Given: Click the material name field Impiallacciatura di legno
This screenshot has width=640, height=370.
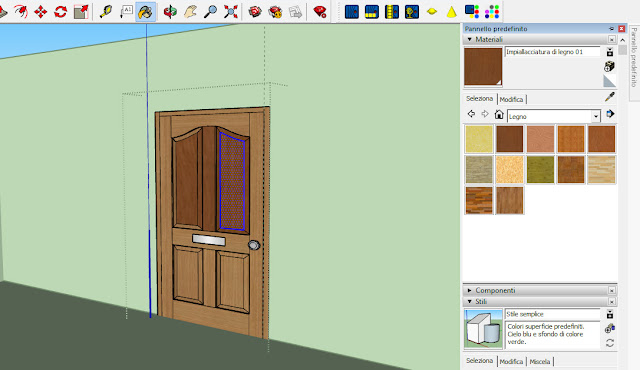Looking at the screenshot, I should coord(553,52).
